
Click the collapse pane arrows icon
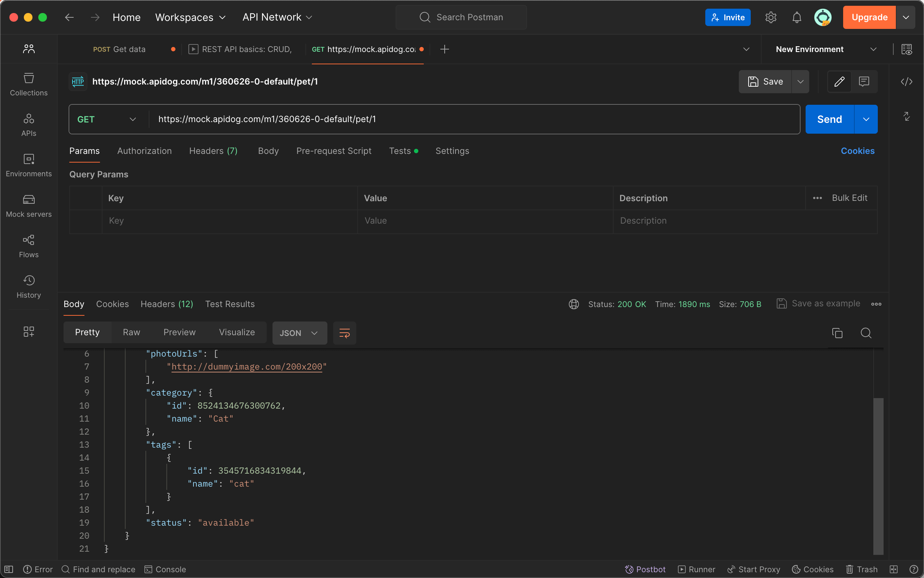pos(906,116)
